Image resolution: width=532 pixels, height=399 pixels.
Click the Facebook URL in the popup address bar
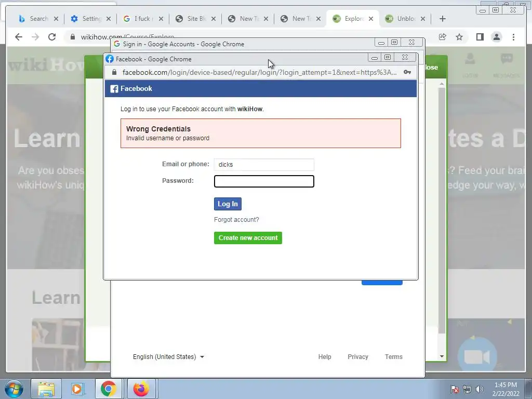[x=260, y=72]
